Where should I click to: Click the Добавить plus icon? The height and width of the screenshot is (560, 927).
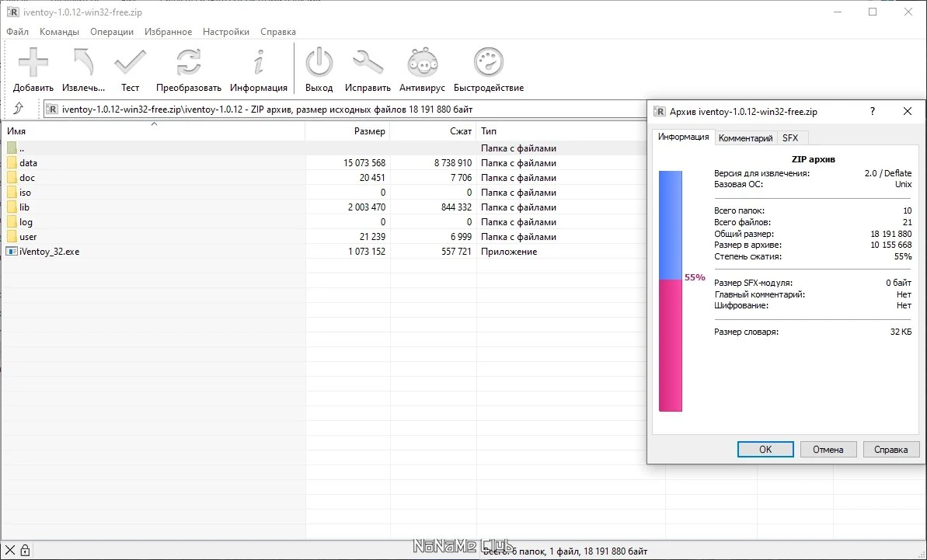click(33, 63)
